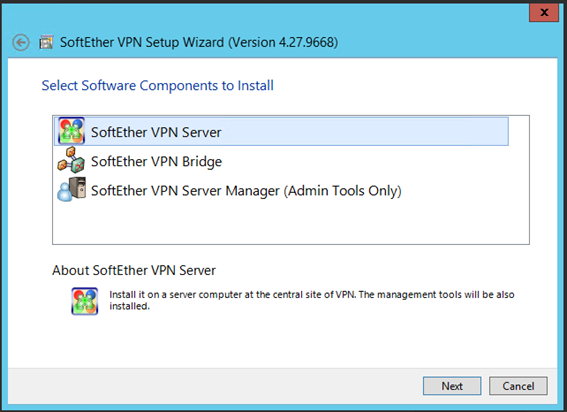Click the SoftEther VPN Bridge icon
Viewport: 567px width, 412px height.
(x=71, y=160)
